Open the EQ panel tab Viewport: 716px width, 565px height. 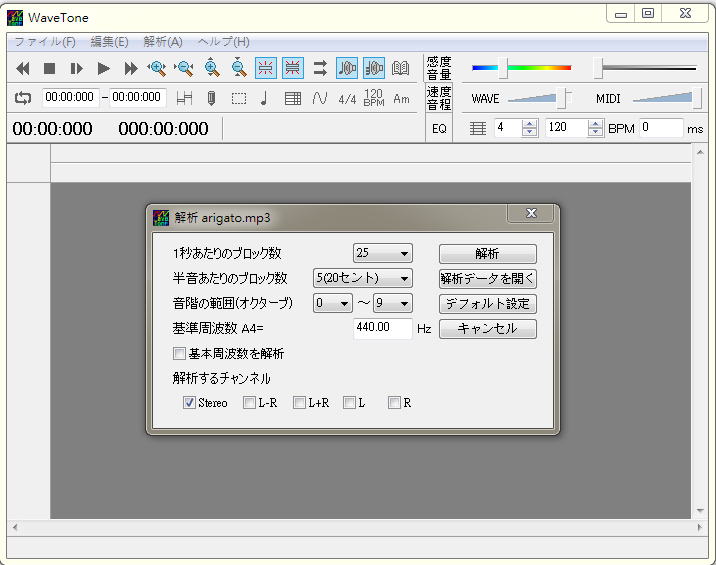click(x=439, y=129)
